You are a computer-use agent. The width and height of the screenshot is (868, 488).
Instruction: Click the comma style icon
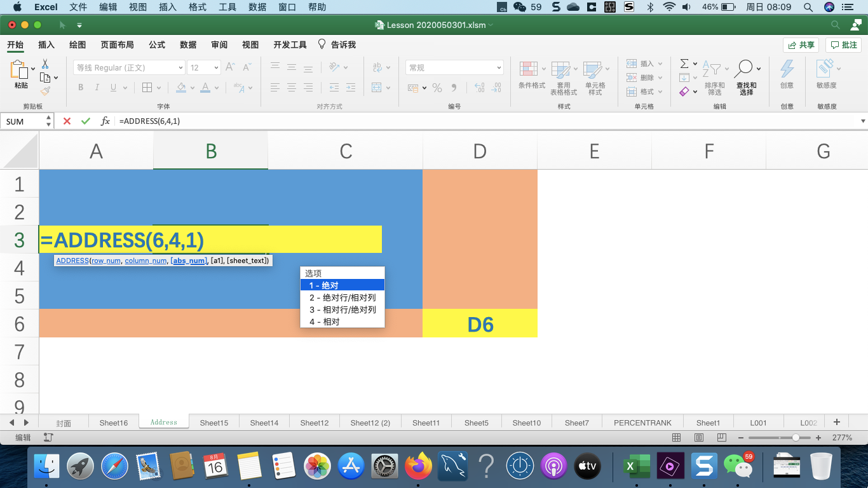coord(454,88)
